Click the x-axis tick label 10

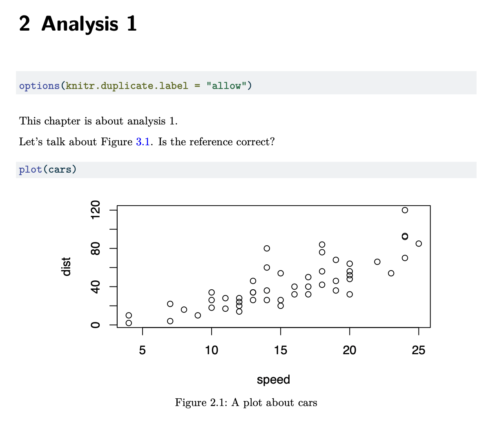coord(212,350)
